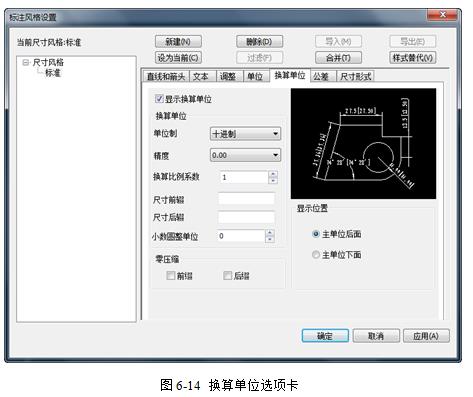
Task: Collapse the 尺寸风格 tree node
Action: 25,62
